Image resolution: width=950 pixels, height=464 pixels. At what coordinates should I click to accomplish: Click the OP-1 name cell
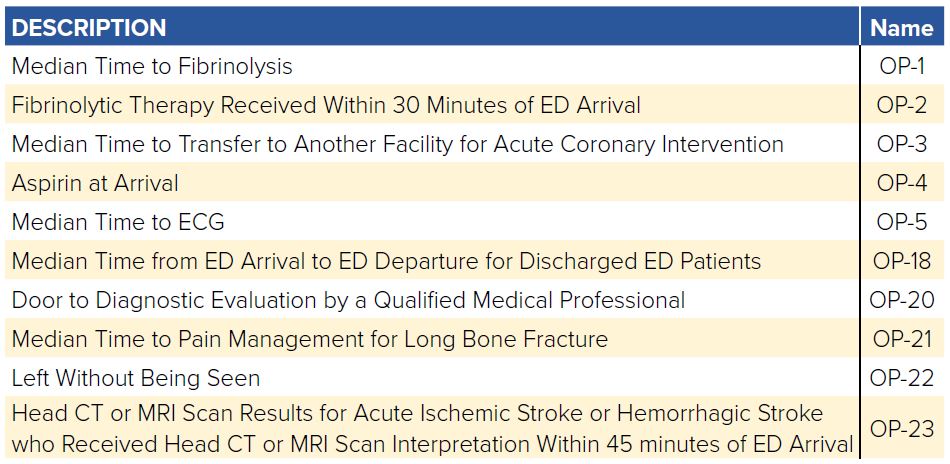[902, 66]
